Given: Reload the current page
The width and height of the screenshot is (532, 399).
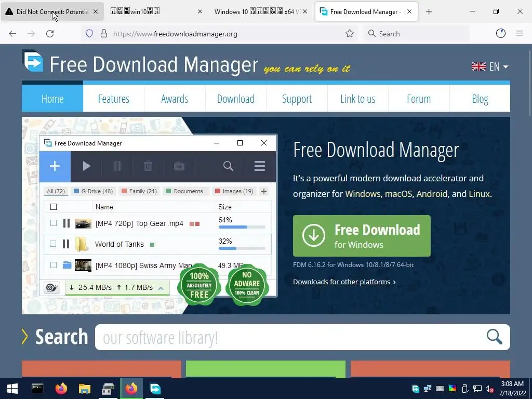Looking at the screenshot, I should click(x=50, y=34).
